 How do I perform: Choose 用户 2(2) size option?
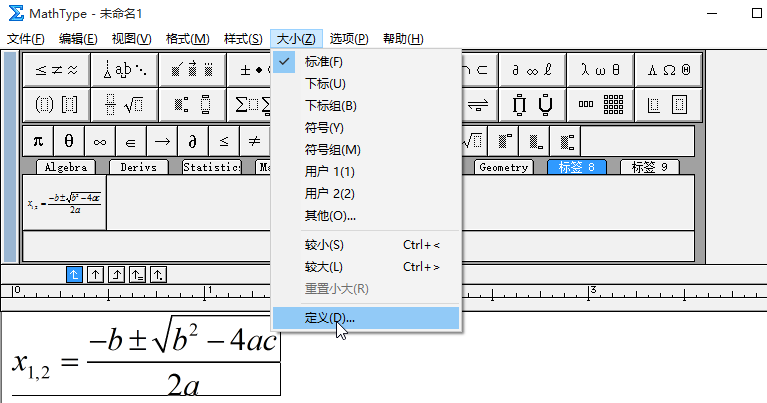click(x=366, y=194)
